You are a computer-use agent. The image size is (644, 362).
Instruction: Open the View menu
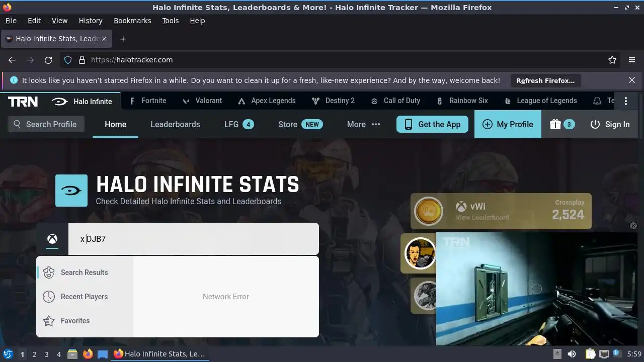(59, 21)
